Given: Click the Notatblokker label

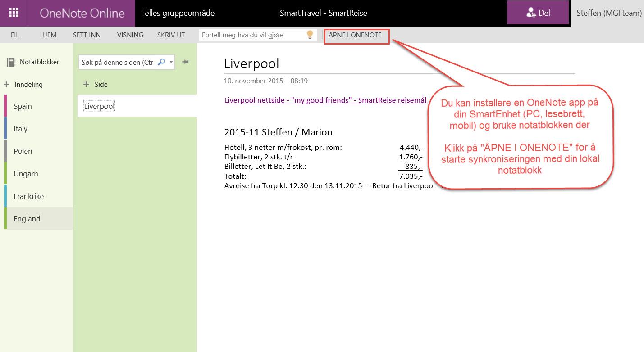Looking at the screenshot, I should point(40,62).
